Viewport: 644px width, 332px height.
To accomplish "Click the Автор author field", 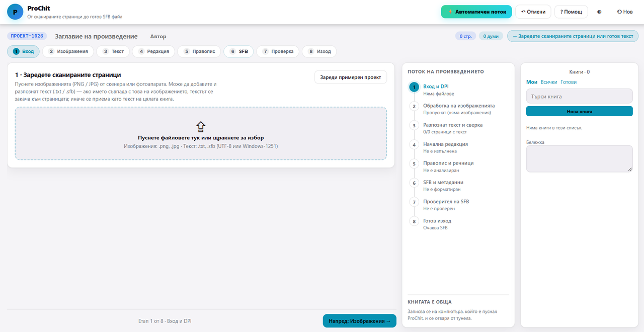I will 158,36.
